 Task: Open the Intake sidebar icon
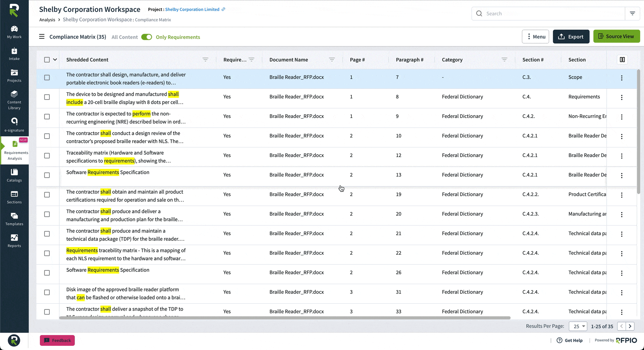pyautogui.click(x=14, y=54)
